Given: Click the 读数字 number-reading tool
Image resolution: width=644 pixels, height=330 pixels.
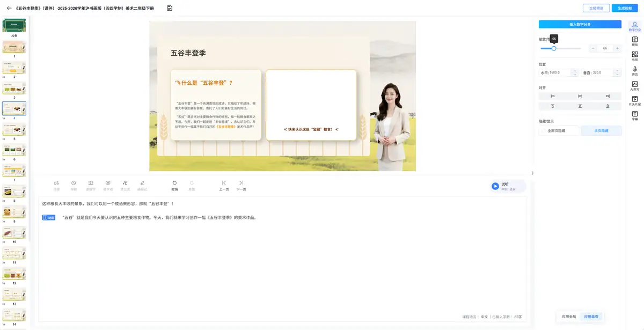Looking at the screenshot, I should [x=91, y=186].
